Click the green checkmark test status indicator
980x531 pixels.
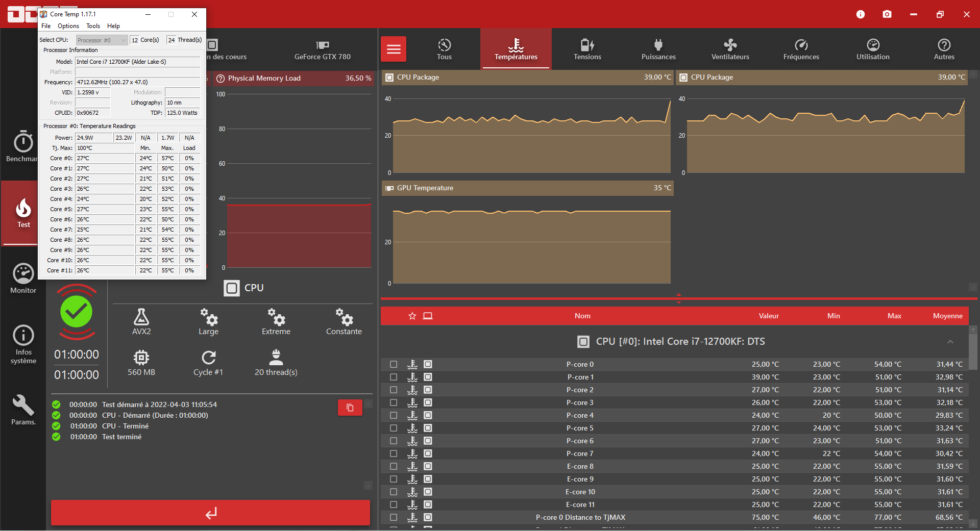point(77,312)
